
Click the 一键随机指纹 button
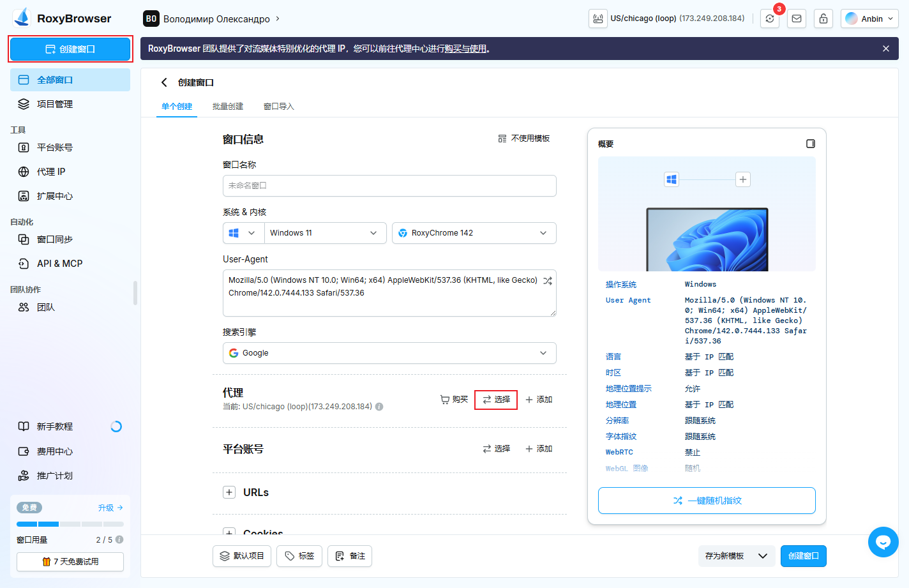pos(707,501)
